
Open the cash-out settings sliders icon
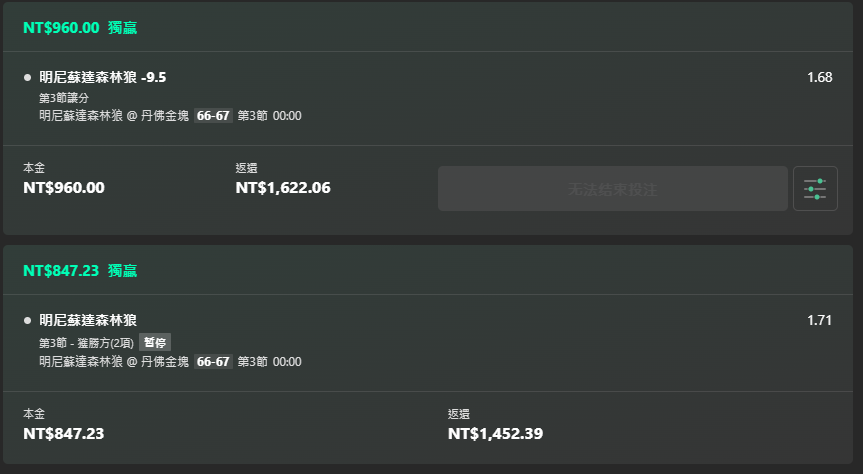[815, 189]
